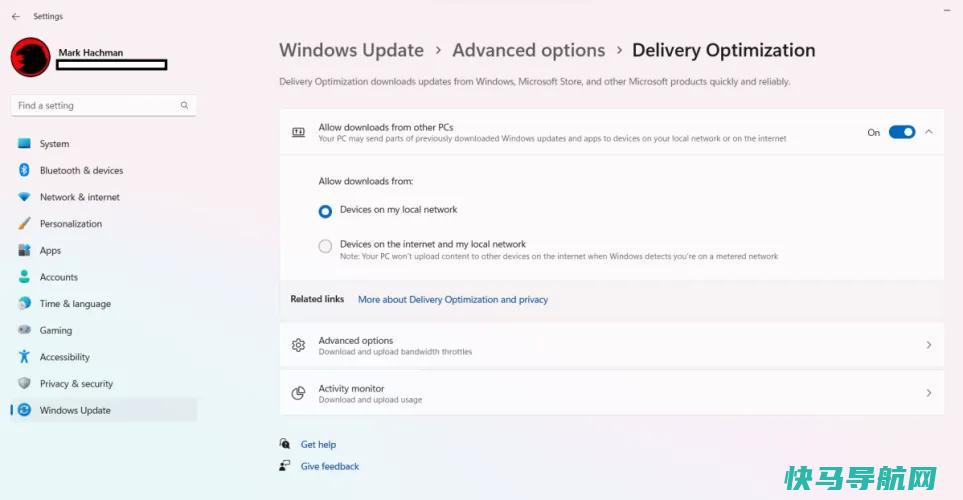This screenshot has height=500, width=963.
Task: Click the Activity monitor pie chart icon
Action: (x=298, y=393)
